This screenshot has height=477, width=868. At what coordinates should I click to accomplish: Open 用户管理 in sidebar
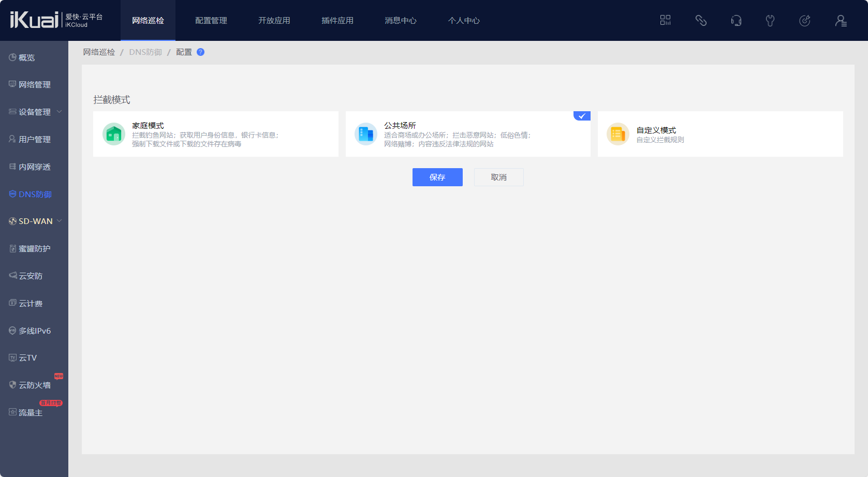pos(34,139)
